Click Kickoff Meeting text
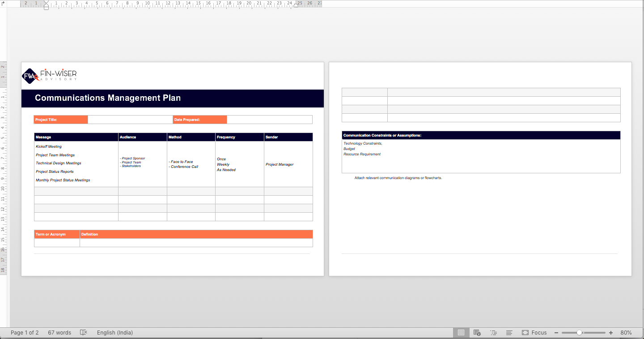 click(49, 146)
